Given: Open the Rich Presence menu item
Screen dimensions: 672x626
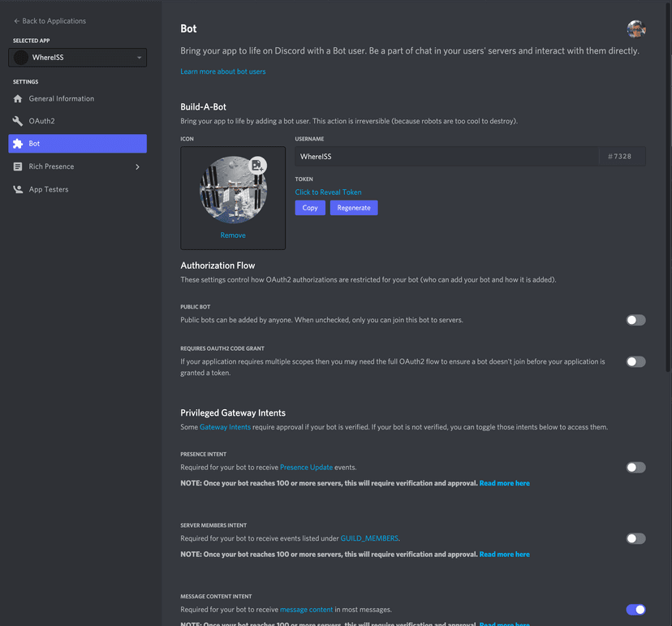Looking at the screenshot, I should pyautogui.click(x=78, y=166).
